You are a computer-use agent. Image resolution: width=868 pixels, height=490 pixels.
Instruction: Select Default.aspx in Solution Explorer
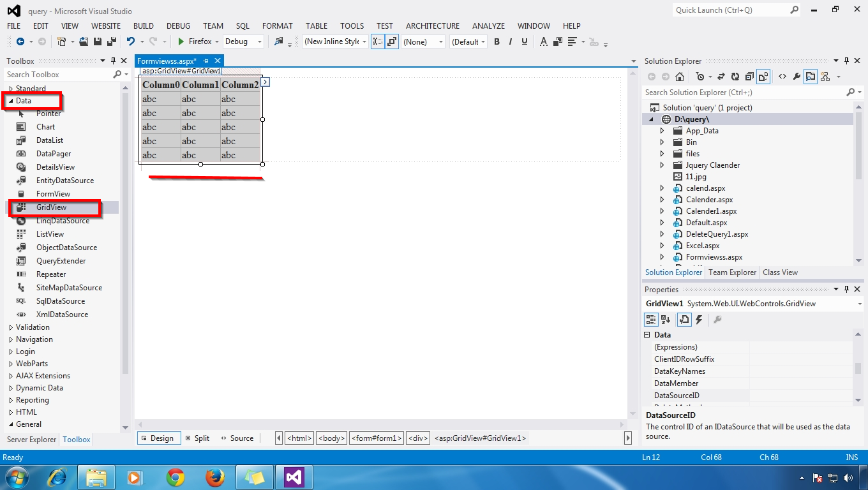707,223
